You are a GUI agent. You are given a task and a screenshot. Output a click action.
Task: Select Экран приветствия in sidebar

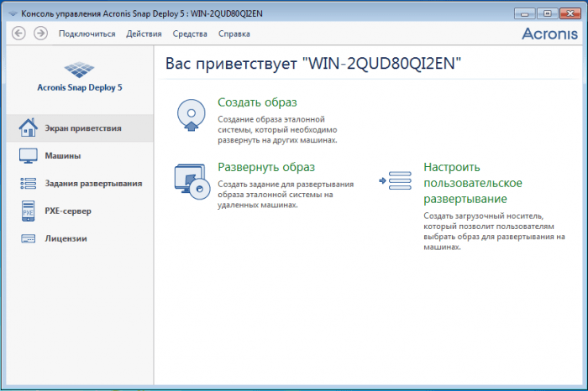click(80, 128)
